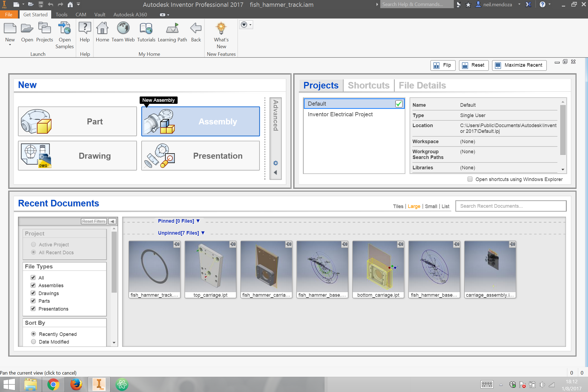Open What's New lightbulb icon

point(221,29)
